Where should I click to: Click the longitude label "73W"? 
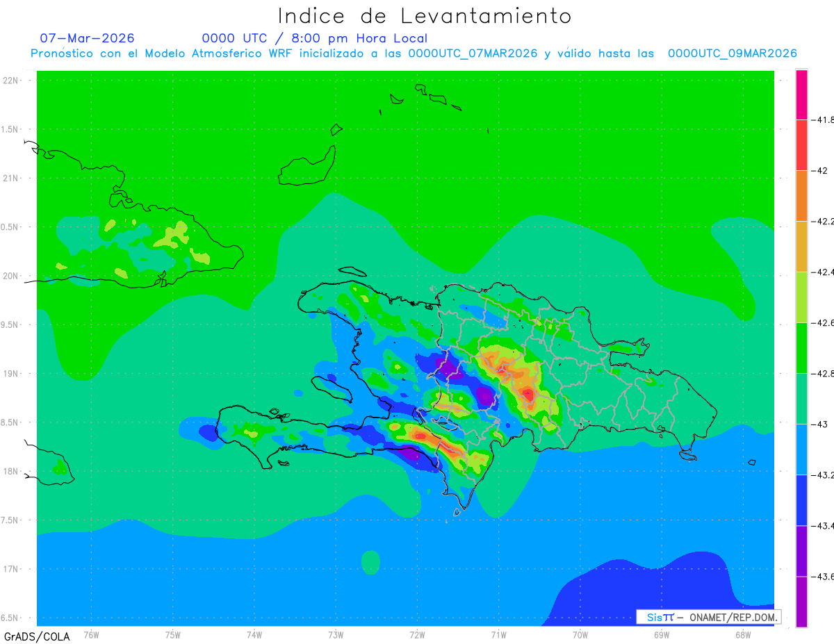336,635
